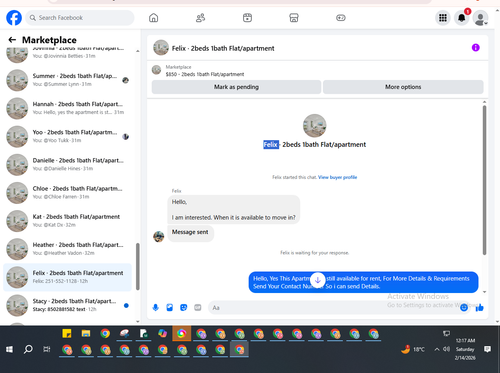This screenshot has width=500, height=373.
Task: Open Sticky Notes on taskbar
Action: (x=67, y=333)
